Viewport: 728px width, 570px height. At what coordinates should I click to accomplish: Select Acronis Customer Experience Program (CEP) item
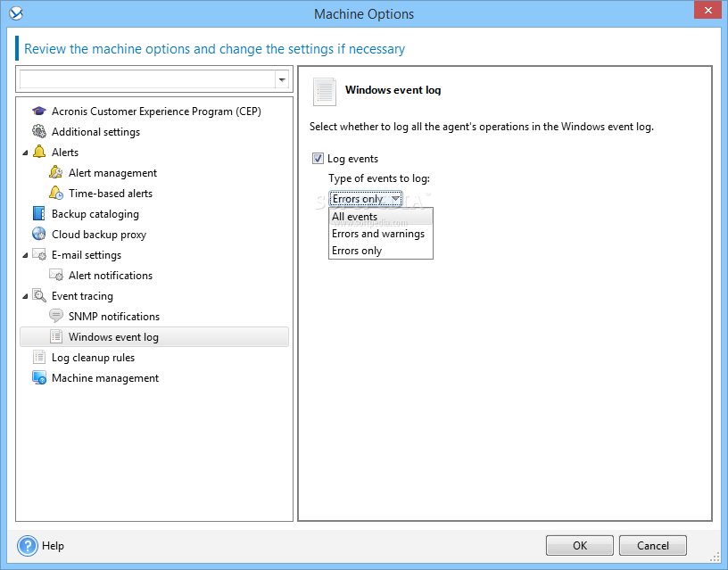coord(156,112)
